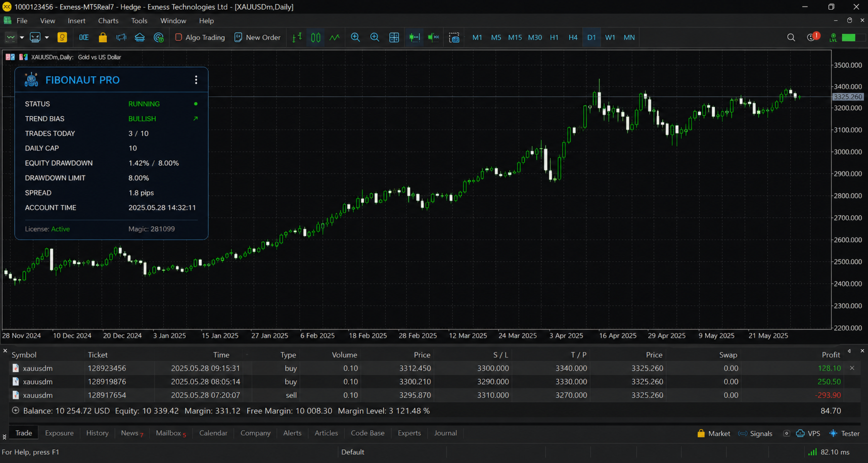Open the Insert menu
Image resolution: width=868 pixels, height=463 pixels.
(x=76, y=21)
